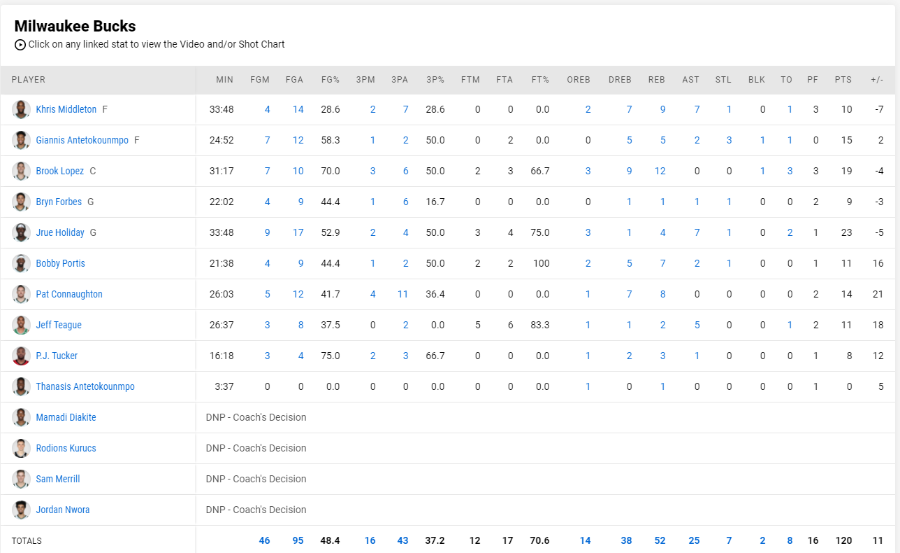View Jrue Holiday's 17 field goal attempts

[298, 233]
